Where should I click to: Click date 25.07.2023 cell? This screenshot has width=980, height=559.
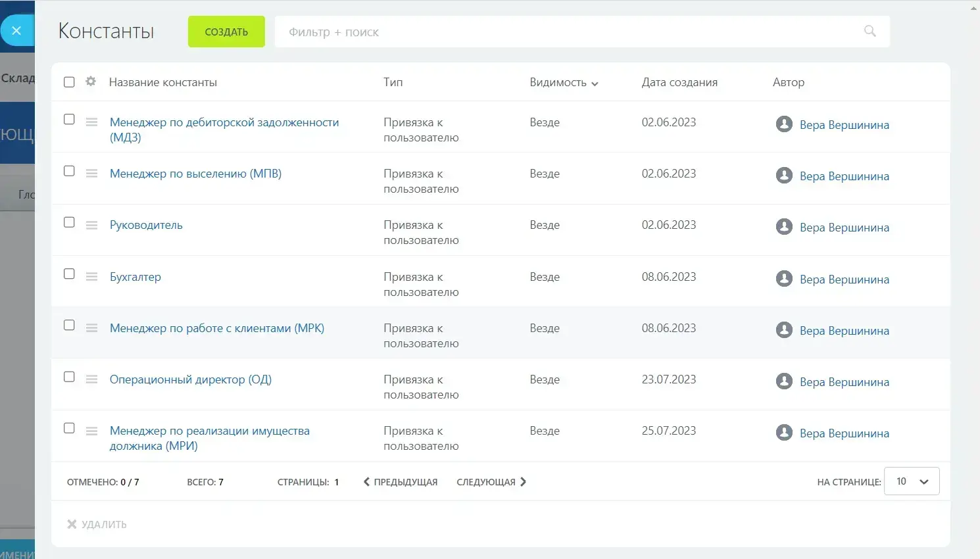[x=669, y=431]
